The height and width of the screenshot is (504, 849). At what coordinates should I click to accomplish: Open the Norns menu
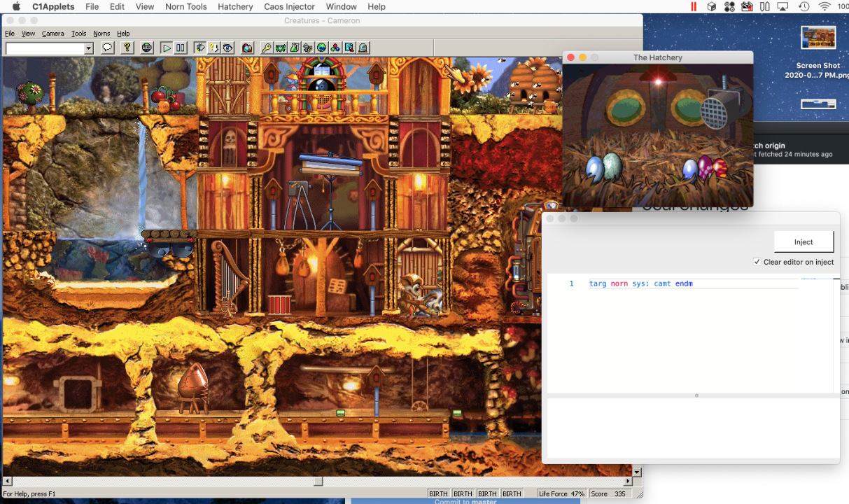click(101, 34)
